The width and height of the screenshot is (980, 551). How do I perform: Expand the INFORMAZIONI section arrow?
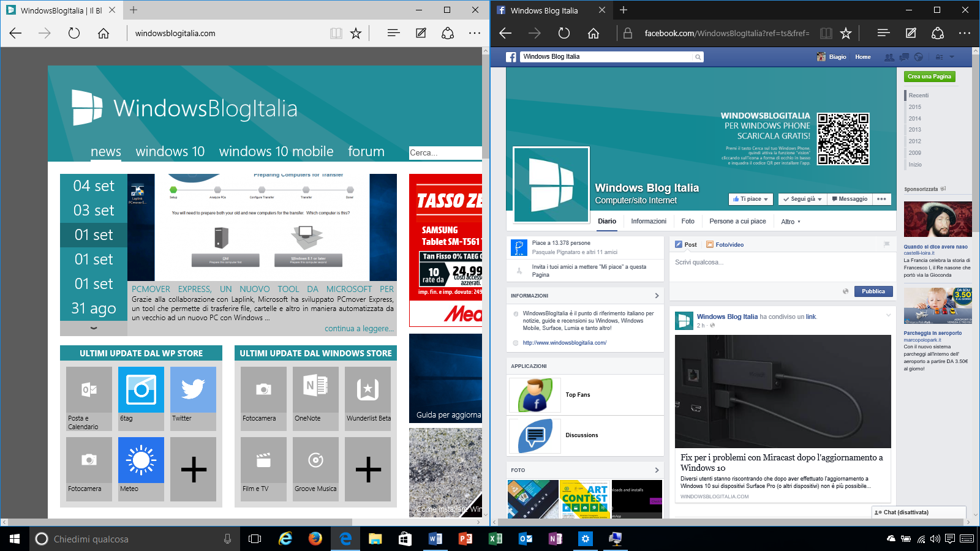[x=657, y=296]
